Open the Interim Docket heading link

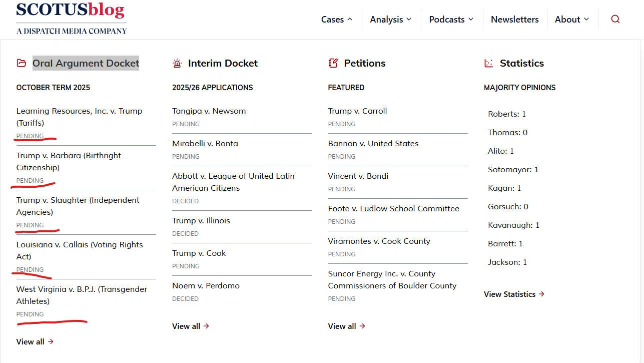coord(223,63)
